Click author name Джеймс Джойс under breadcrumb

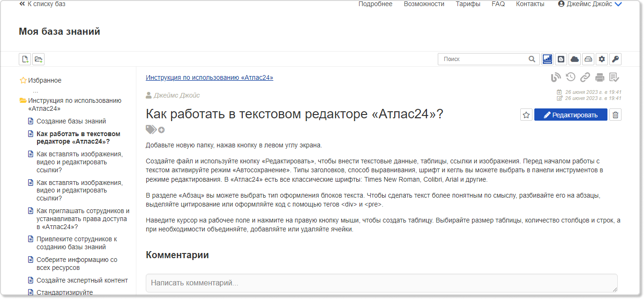coord(177,95)
